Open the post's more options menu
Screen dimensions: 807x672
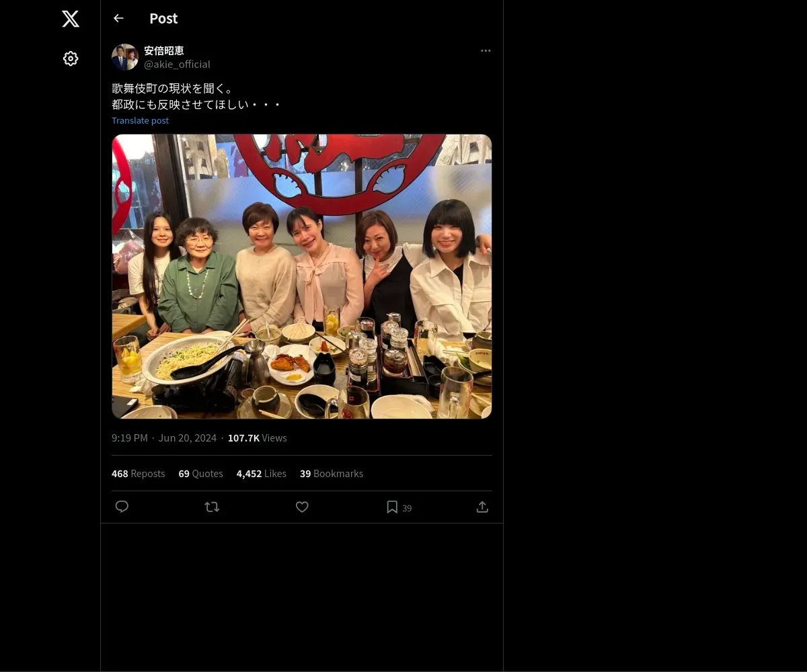[486, 50]
